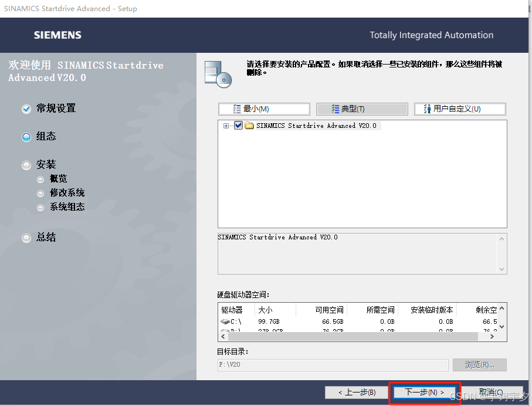Click the 所需空间 column header
Screen dimensions: 532x406
pos(372,310)
